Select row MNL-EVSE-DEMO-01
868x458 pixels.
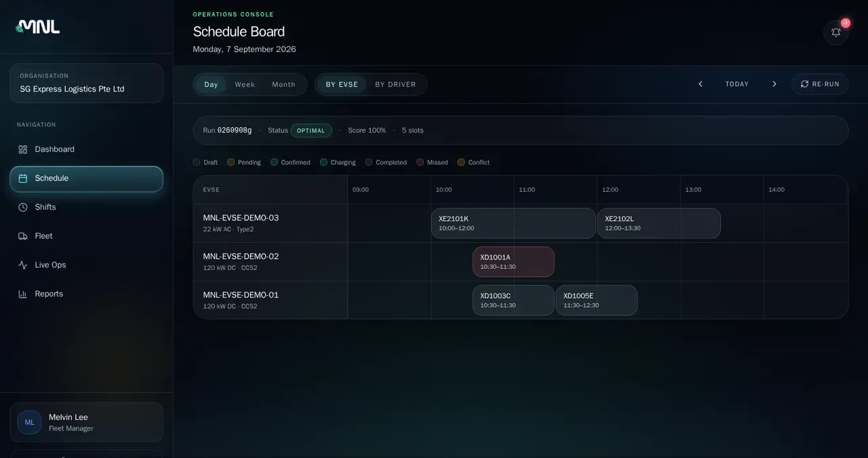pyautogui.click(x=271, y=300)
